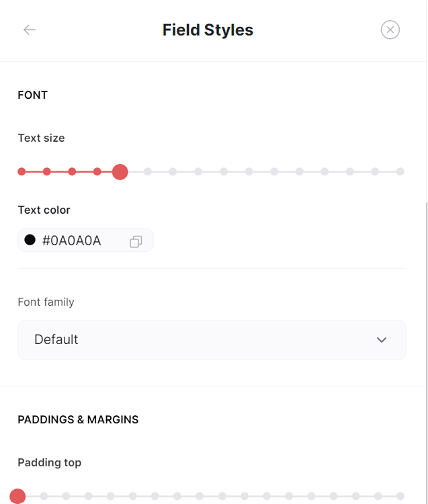Image resolution: width=428 pixels, height=504 pixels.
Task: Click the Padding top slider handle
Action: coord(17,497)
